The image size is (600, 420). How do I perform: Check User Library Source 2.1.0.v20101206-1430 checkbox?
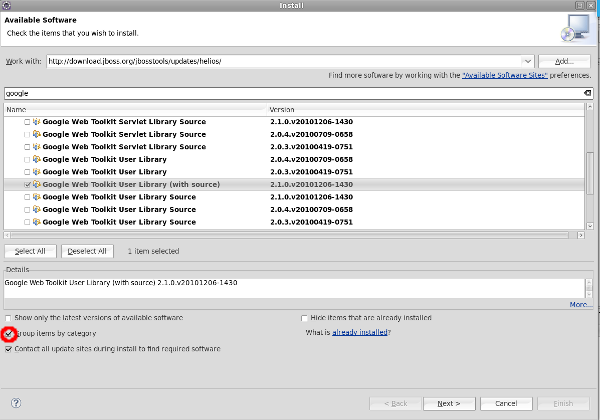27,197
